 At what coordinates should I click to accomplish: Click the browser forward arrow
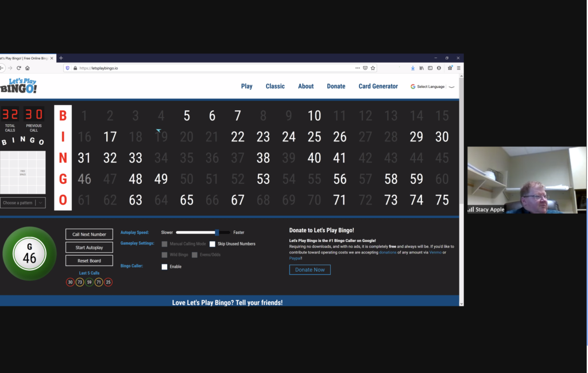coord(10,68)
